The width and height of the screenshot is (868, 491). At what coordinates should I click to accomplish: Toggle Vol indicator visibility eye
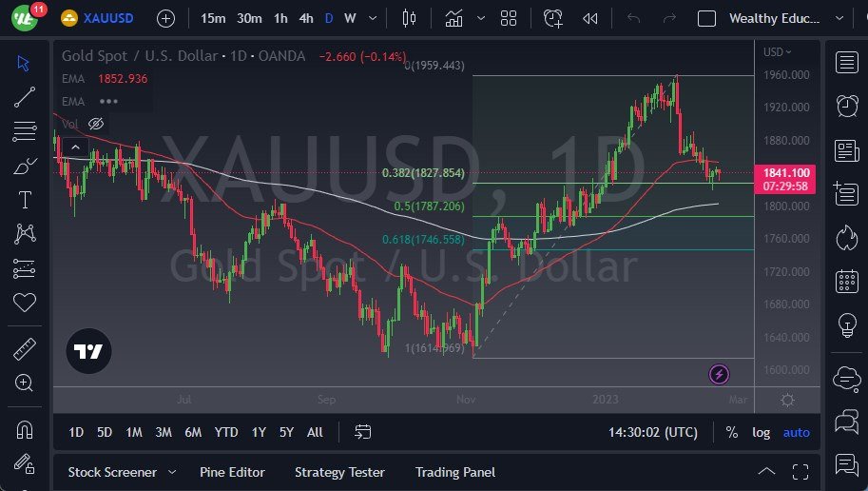point(96,124)
